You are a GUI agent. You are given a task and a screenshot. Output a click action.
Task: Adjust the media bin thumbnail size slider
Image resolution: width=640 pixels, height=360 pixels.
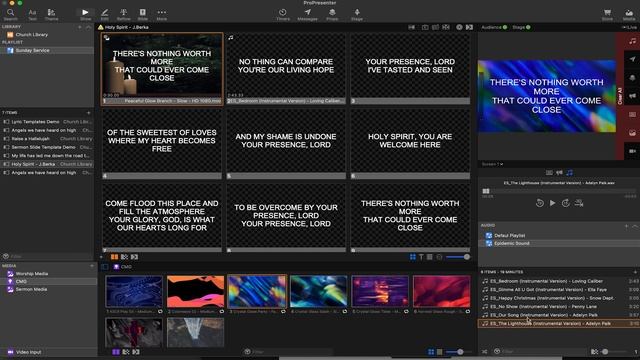458,352
